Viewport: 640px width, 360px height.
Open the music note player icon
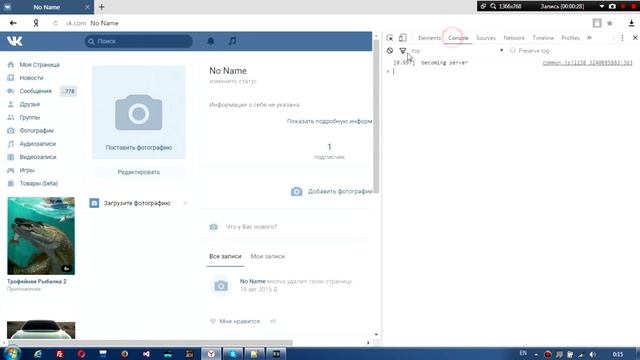tap(232, 41)
